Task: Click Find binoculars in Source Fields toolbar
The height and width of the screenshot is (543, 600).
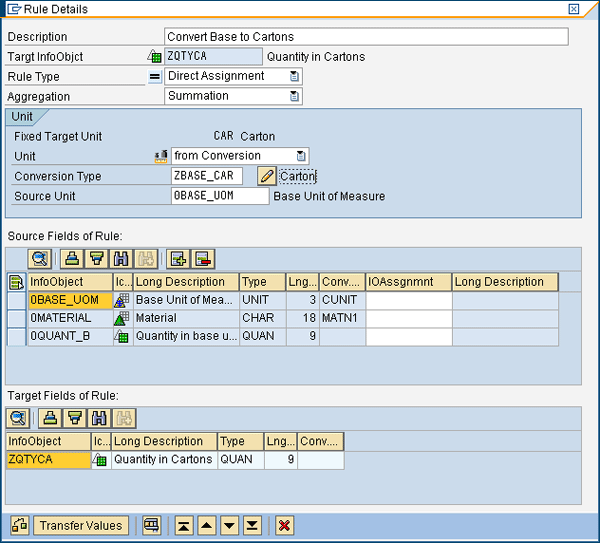Action: pos(121,259)
